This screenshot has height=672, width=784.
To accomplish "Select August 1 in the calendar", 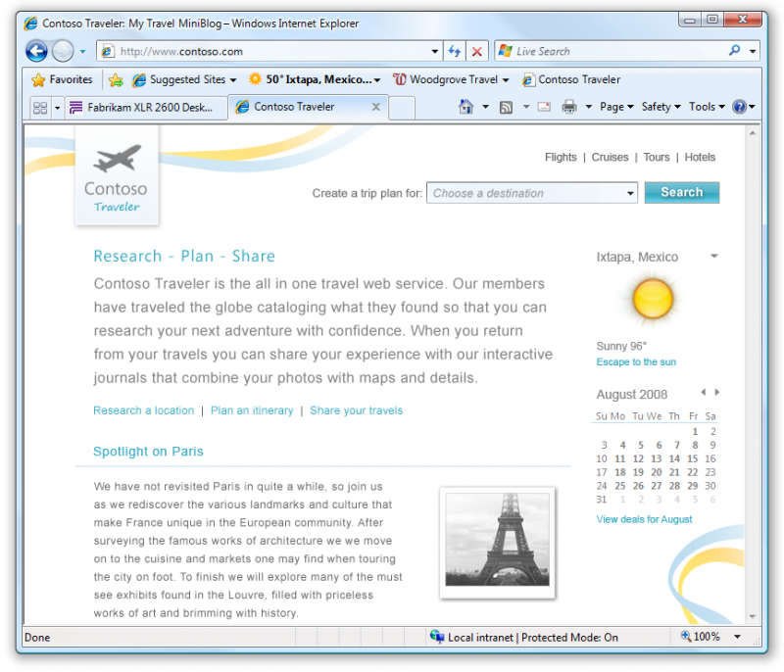I will tap(695, 431).
